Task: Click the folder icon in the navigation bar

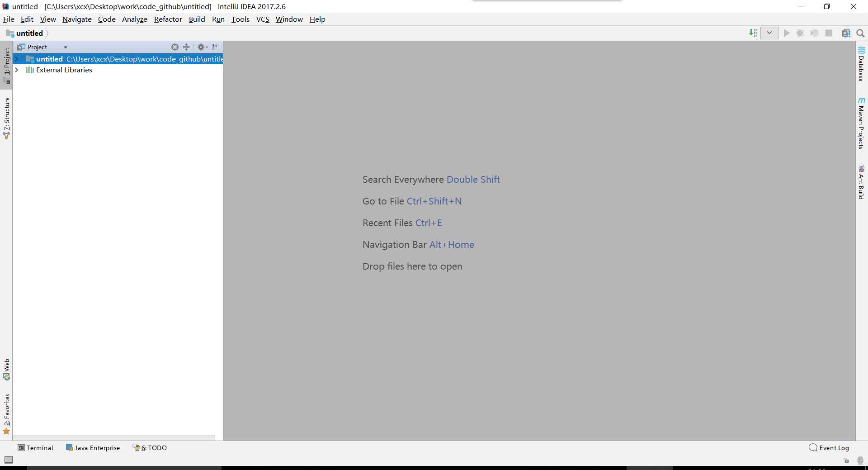Action: (10, 33)
